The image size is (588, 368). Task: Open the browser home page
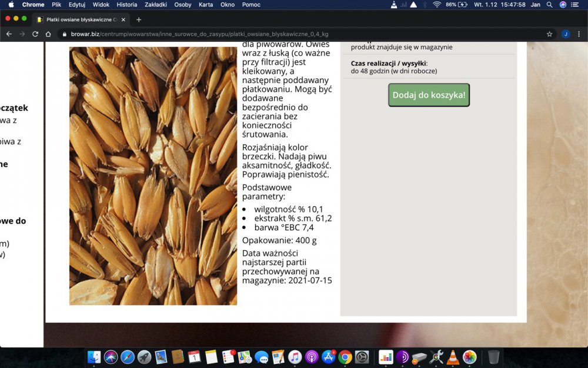tap(48, 34)
